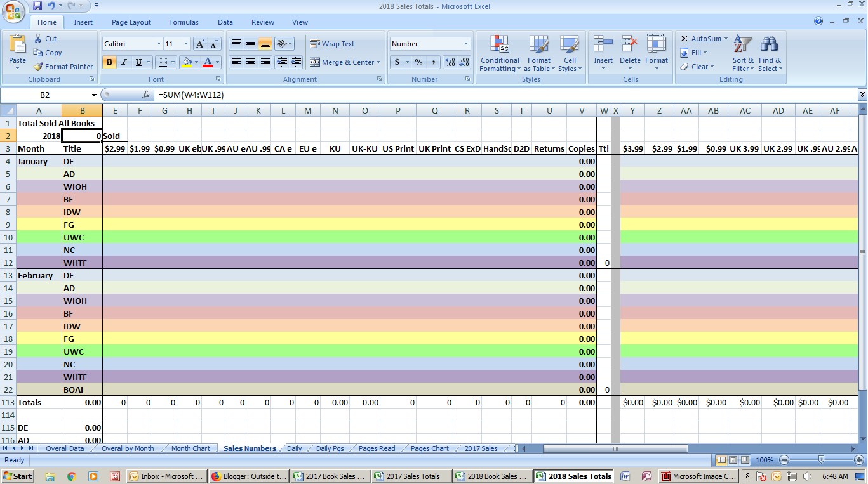Open Conditional Formatting menu
Screen dimensions: 868x484
500,53
